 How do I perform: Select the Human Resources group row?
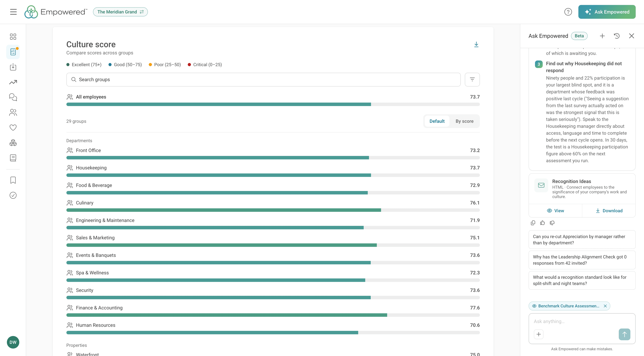(273, 328)
